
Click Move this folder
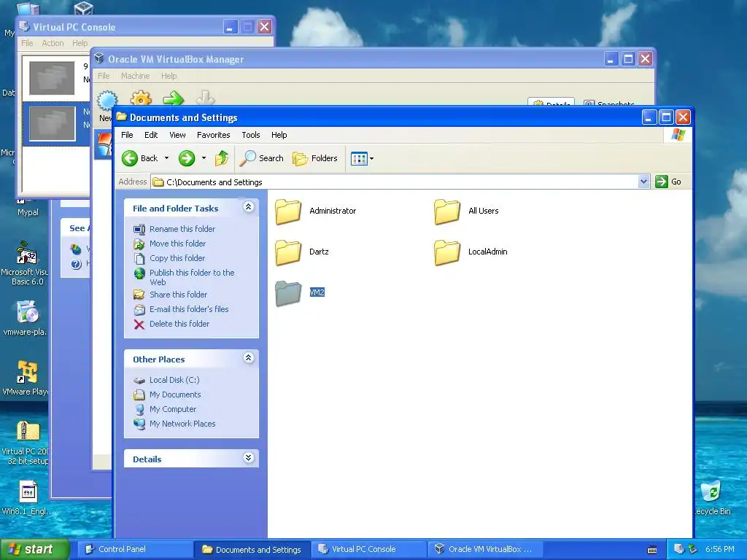[x=177, y=244]
